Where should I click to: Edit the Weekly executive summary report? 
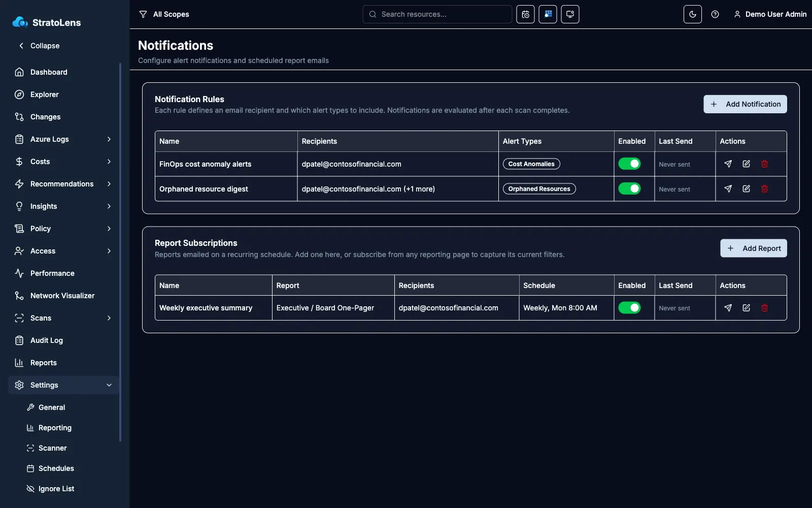tap(746, 307)
